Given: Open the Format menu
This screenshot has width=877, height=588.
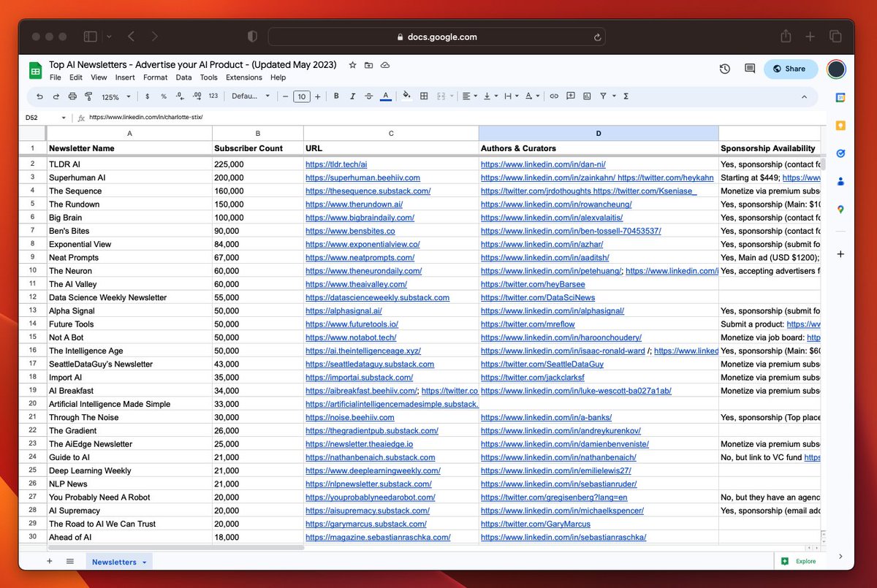Looking at the screenshot, I should pos(156,77).
